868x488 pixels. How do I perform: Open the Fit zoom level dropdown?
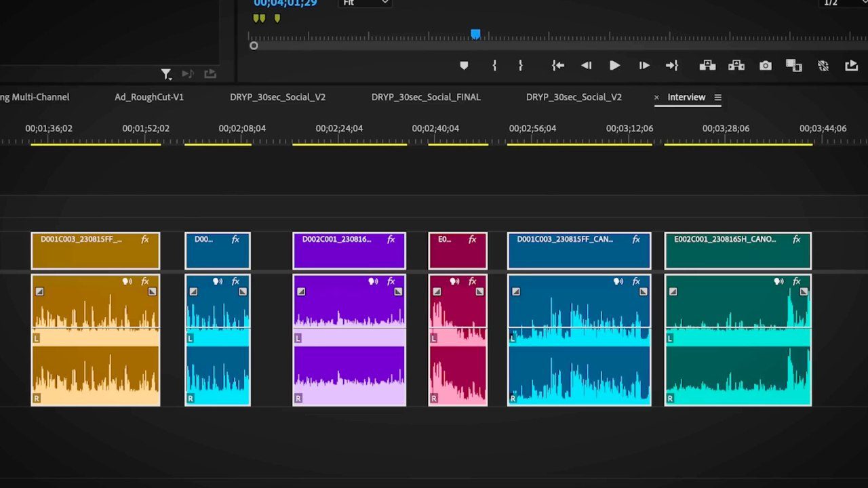coord(366,3)
